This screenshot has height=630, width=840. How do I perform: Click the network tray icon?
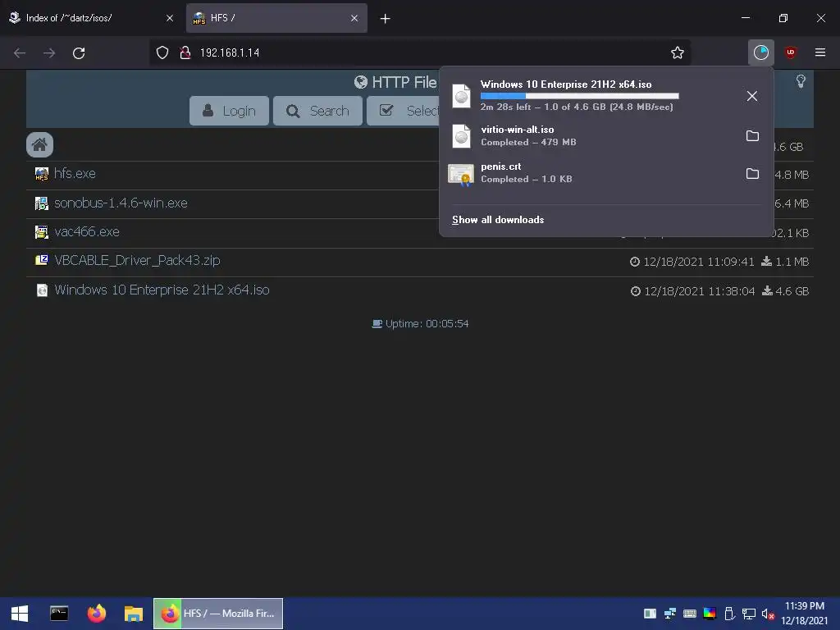[748, 614]
